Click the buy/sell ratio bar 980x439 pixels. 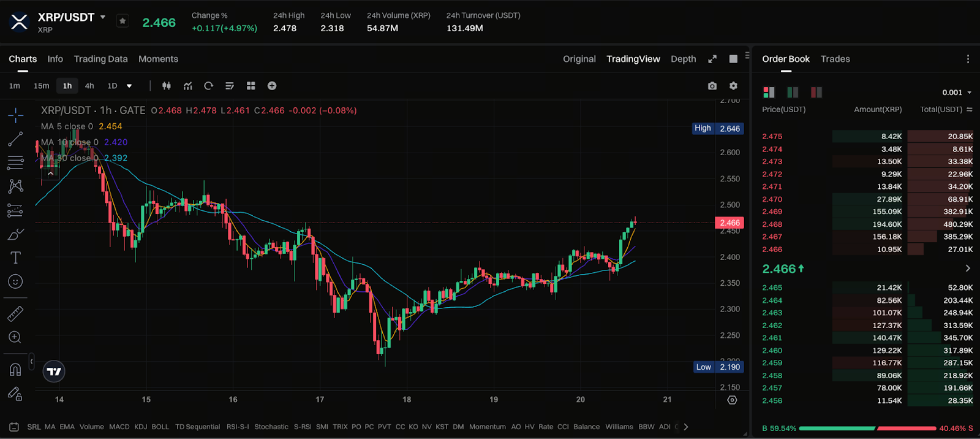(x=867, y=429)
